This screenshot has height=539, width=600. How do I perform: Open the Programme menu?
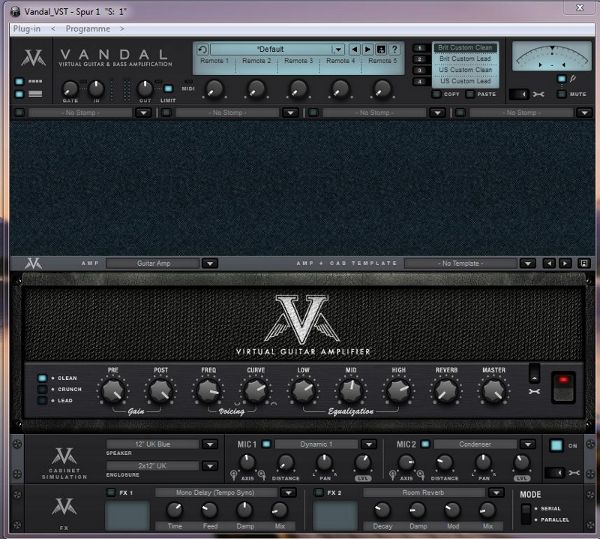(88, 29)
